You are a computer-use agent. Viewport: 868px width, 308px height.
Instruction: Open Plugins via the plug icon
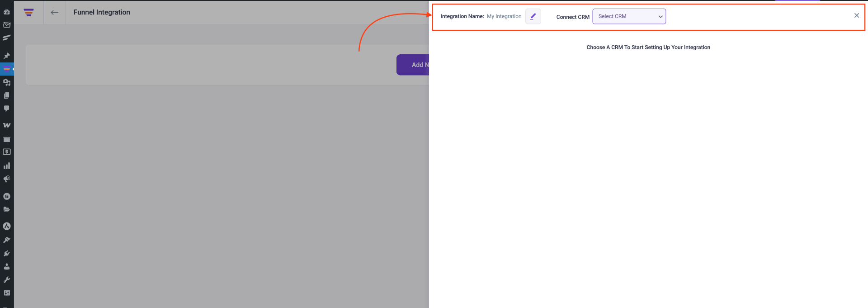coord(7,253)
